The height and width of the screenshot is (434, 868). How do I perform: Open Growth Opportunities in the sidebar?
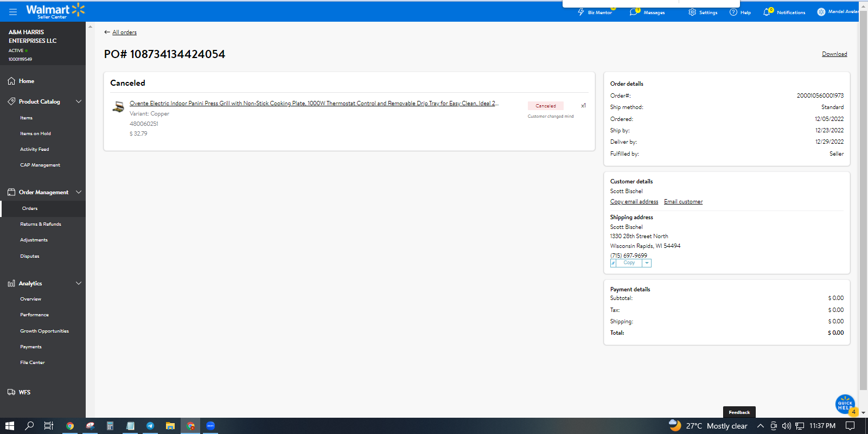click(44, 331)
